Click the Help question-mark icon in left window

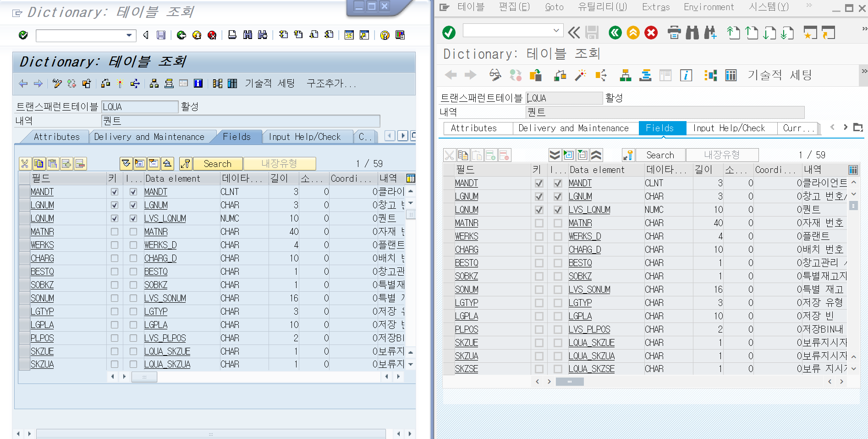[x=385, y=35]
